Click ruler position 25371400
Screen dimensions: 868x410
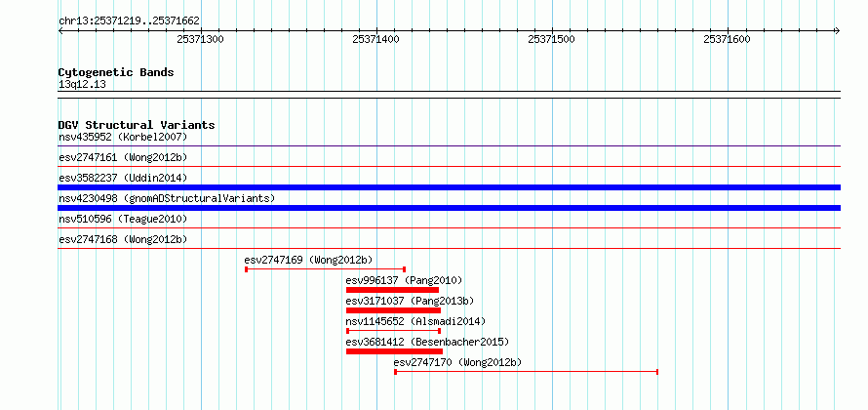tap(375, 39)
